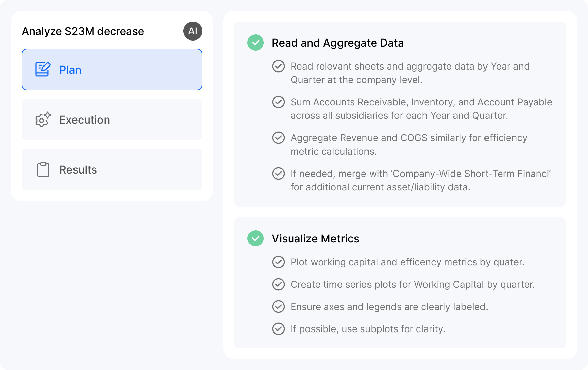Click green check beside Read and Aggregate Data
The width and height of the screenshot is (588, 370).
point(256,43)
